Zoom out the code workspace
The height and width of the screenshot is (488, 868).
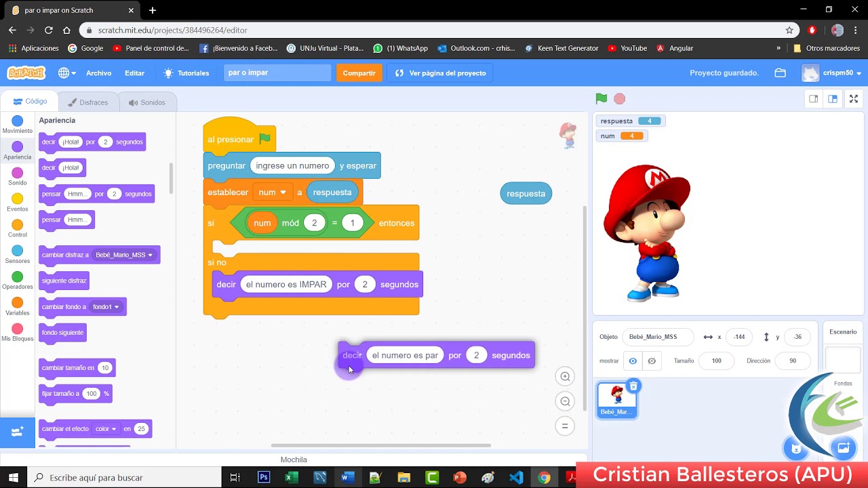pos(565,401)
